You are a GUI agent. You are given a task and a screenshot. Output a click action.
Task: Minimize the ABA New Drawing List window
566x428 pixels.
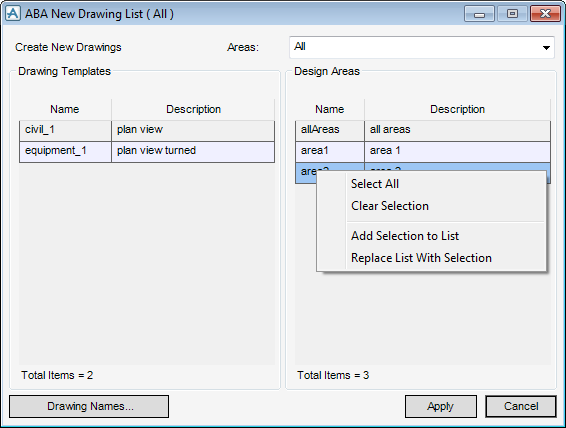click(479, 14)
